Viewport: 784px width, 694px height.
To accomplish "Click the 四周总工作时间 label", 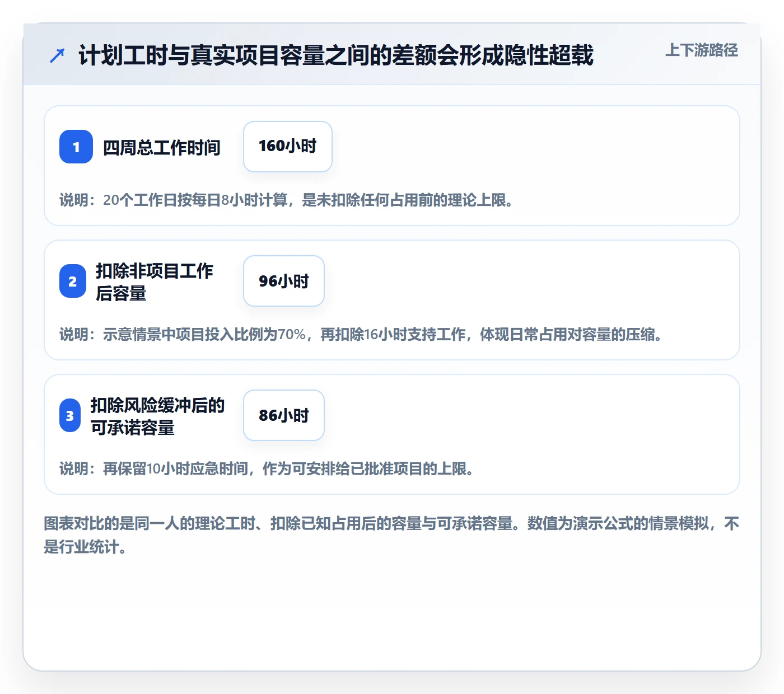I will (x=162, y=147).
